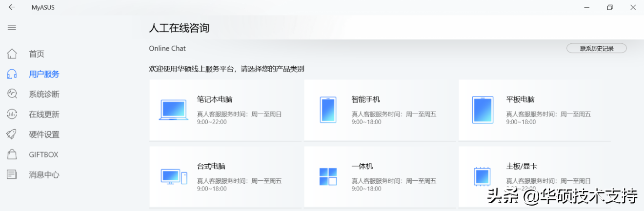The height and width of the screenshot is (211, 644).
Task: Choose the 笔记本电脑 laptop icon
Action: [x=174, y=110]
